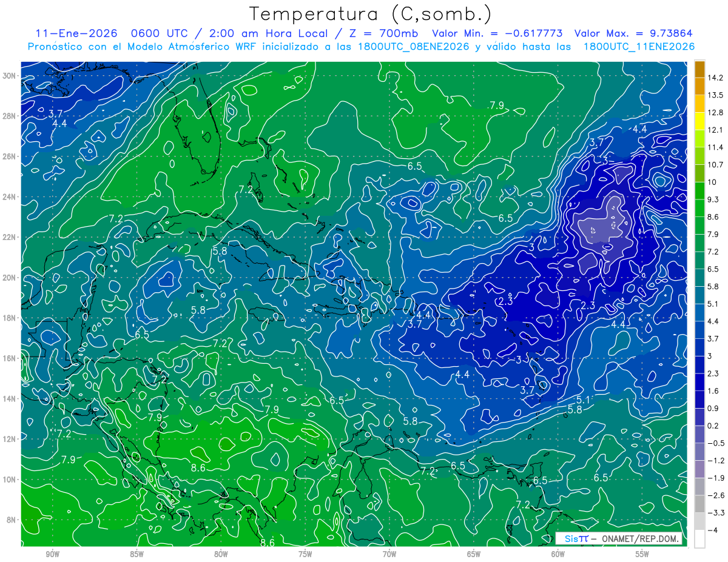The image size is (728, 562).
Task: Click the colorbar label "-4"
Action: [x=712, y=530]
